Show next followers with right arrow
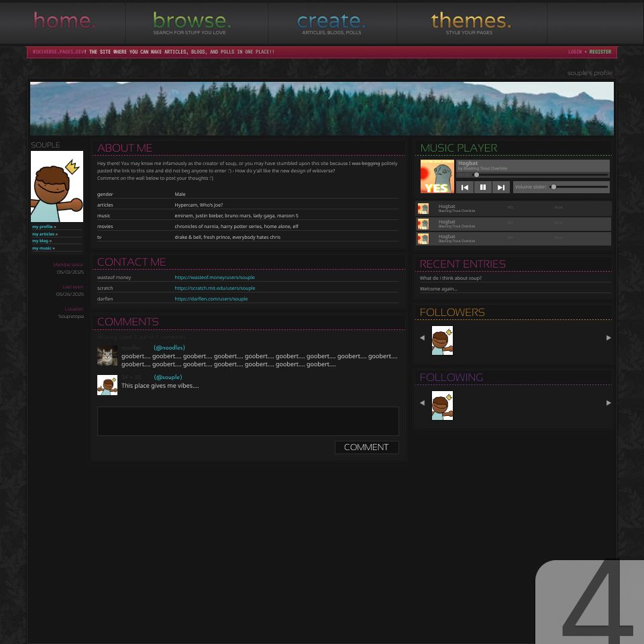 point(608,338)
